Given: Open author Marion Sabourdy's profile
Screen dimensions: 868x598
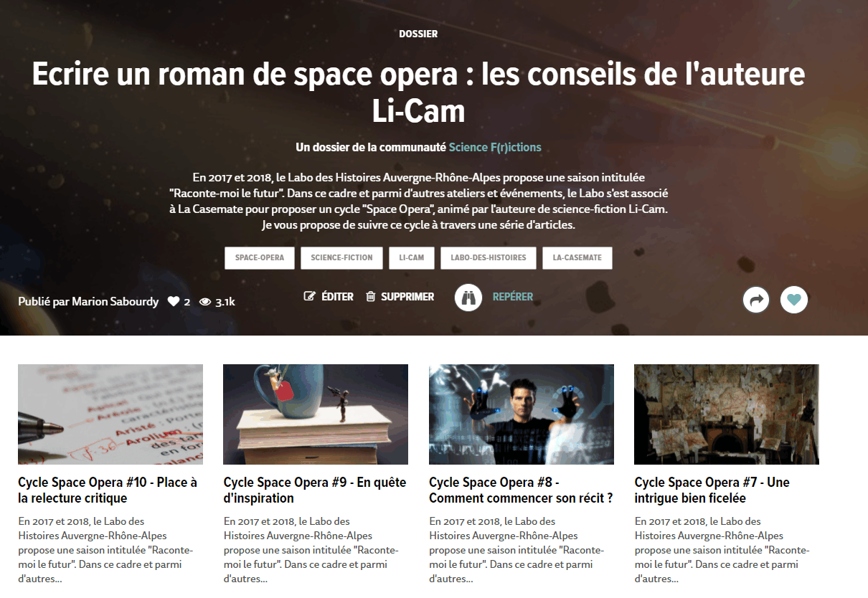Looking at the screenshot, I should [x=115, y=302].
